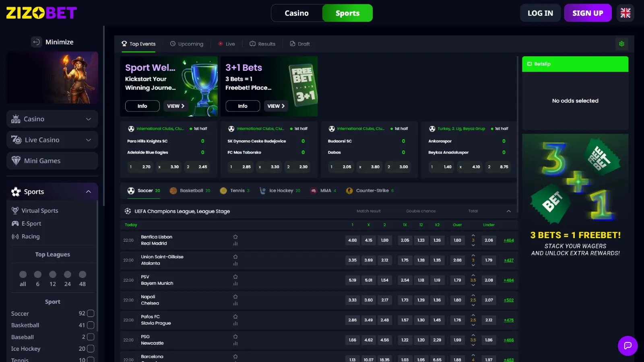Screen dimensions: 644x362
Task: Click the green settings gear icon
Action: (621, 44)
